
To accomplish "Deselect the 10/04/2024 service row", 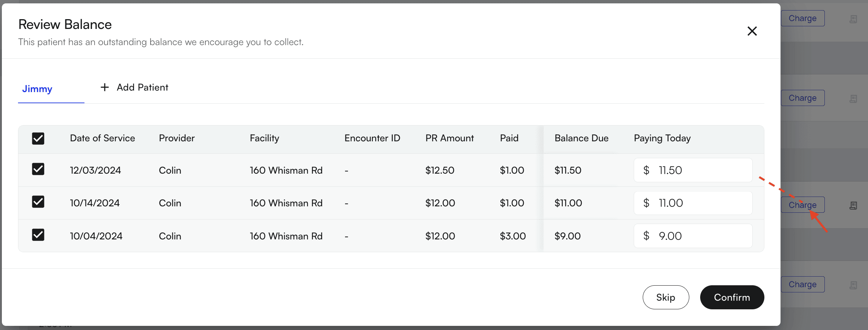I will click(38, 235).
